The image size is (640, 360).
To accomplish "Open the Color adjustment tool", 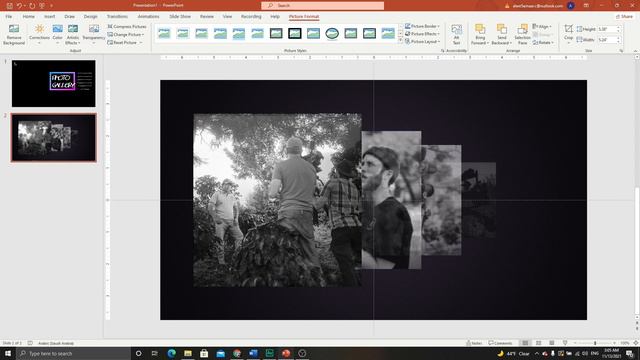I will coord(58,34).
